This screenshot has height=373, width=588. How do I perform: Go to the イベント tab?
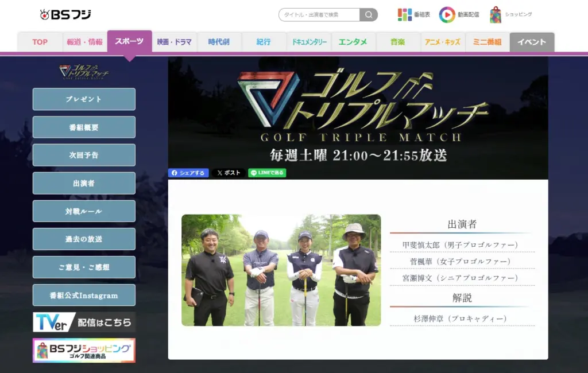[x=532, y=42]
